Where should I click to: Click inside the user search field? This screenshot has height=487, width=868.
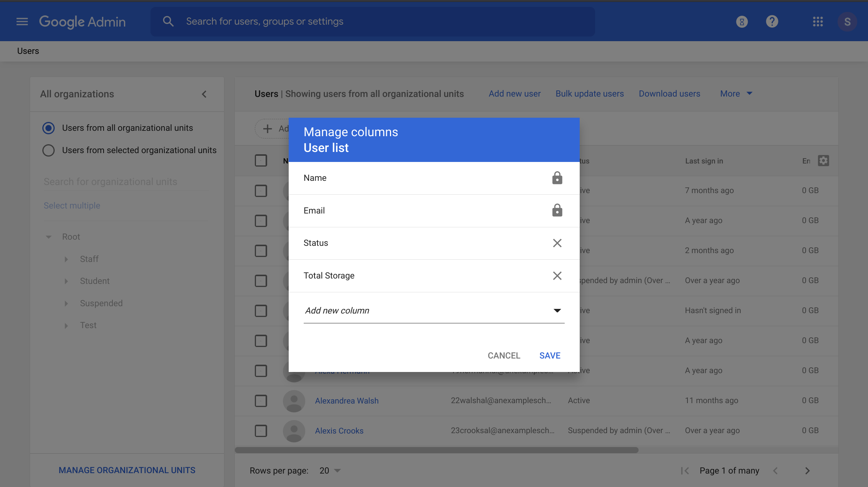pyautogui.click(x=308, y=21)
